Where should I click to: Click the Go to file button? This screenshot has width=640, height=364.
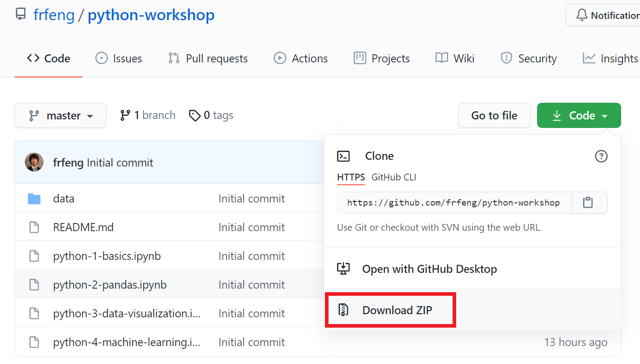click(x=494, y=115)
